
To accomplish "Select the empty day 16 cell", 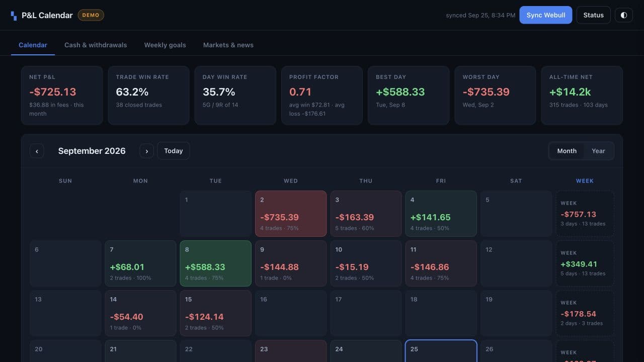I will 291,313.
